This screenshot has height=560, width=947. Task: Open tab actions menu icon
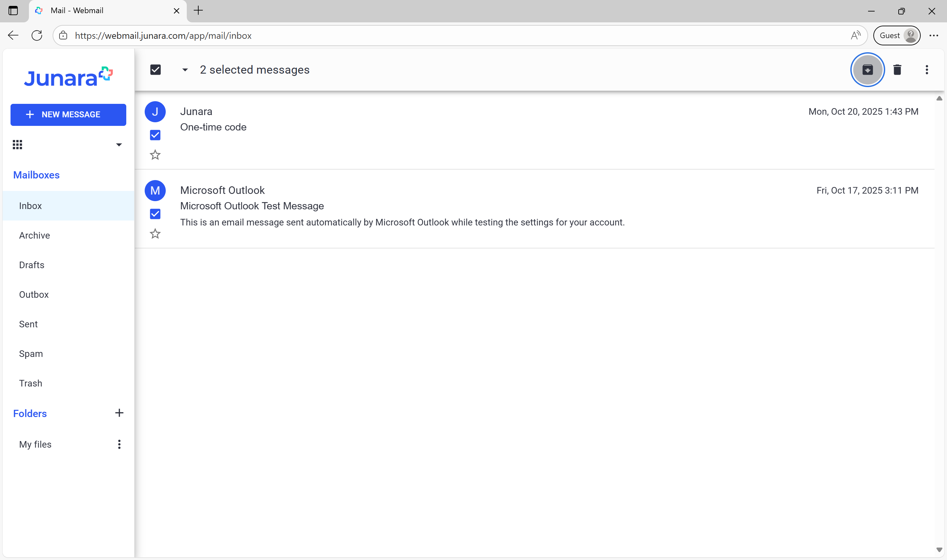[x=13, y=11]
